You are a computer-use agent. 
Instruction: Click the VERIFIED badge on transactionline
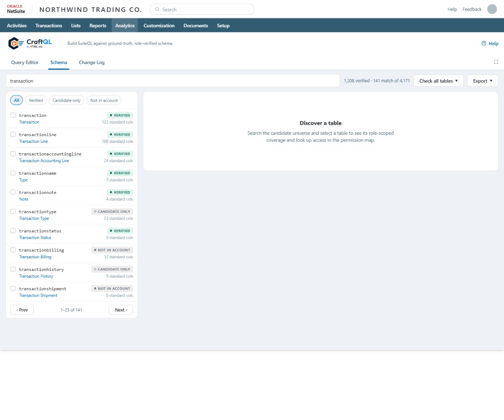coord(120,134)
